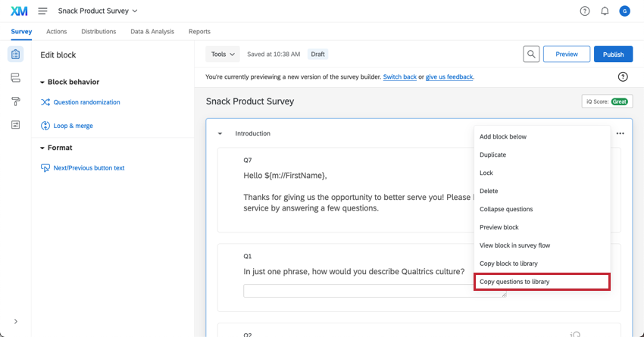
Task: Open Survey options sidebar icon
Action: click(16, 125)
